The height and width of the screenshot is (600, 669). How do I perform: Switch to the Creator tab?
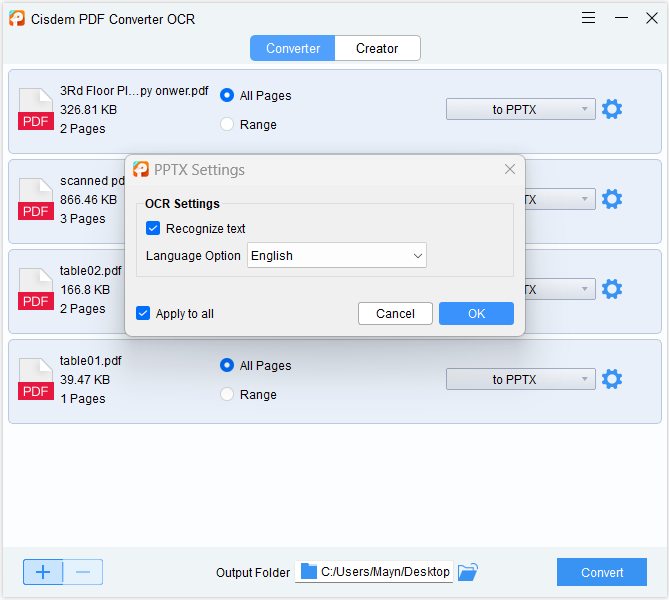pyautogui.click(x=377, y=48)
